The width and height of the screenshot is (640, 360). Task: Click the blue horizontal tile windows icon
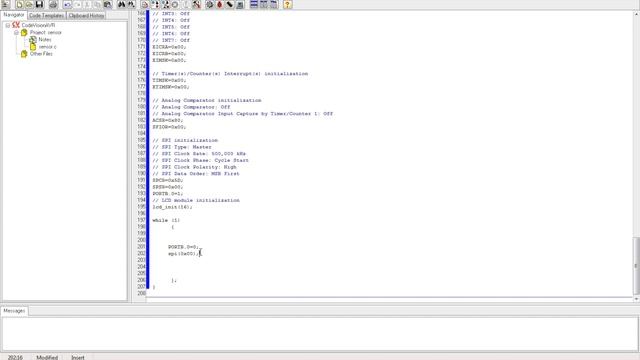[x=254, y=4]
